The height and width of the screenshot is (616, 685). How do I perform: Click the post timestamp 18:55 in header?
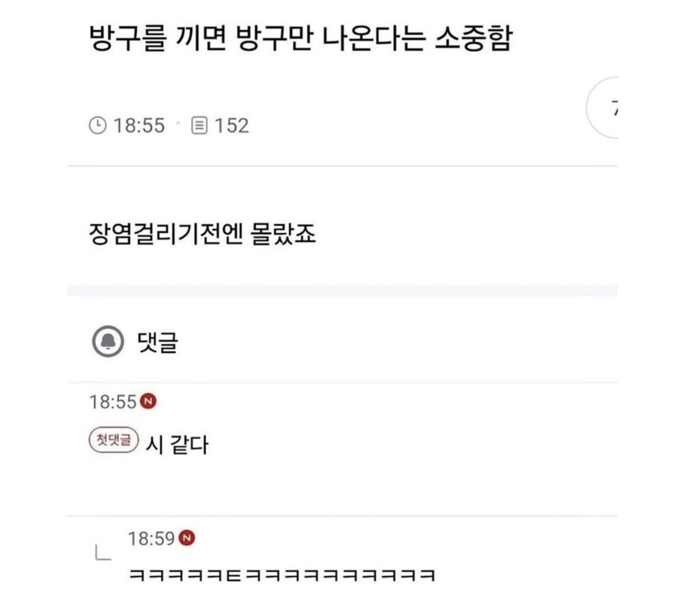pyautogui.click(x=139, y=126)
